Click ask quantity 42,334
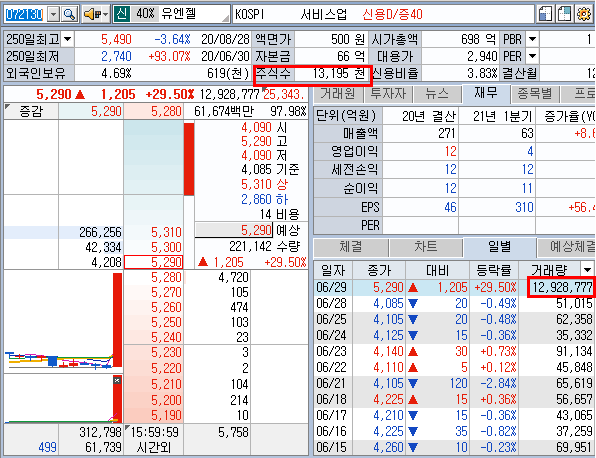This screenshot has height=458, width=596. point(103,247)
